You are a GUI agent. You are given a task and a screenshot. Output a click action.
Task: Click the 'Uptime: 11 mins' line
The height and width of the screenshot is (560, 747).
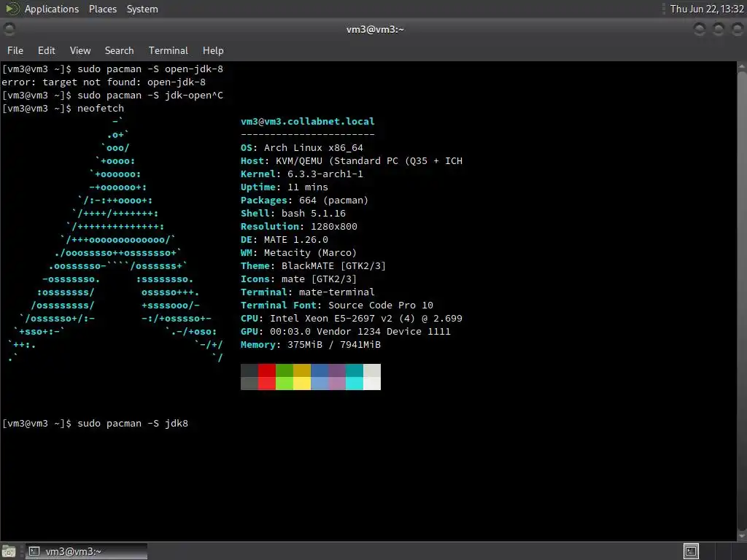tap(285, 187)
